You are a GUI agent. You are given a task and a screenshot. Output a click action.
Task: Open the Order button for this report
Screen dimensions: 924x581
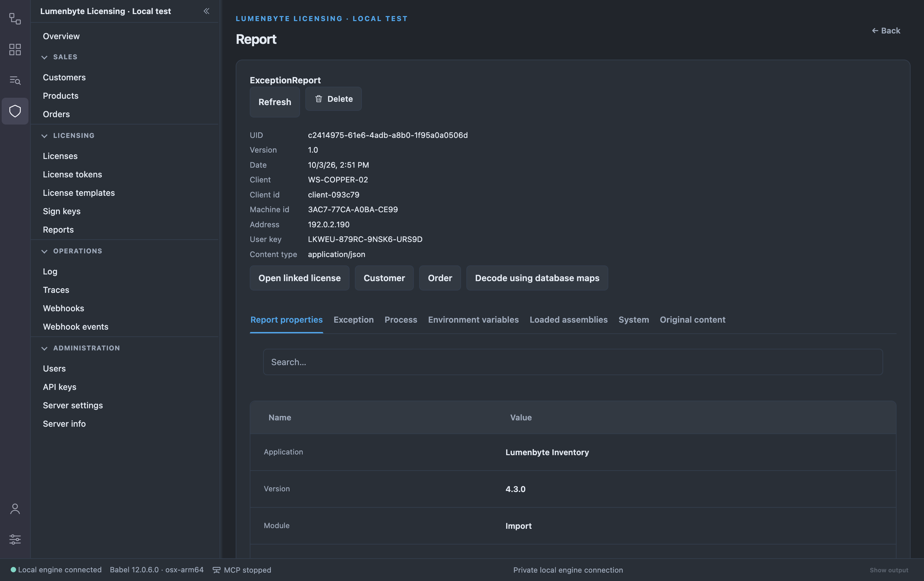pyautogui.click(x=440, y=278)
